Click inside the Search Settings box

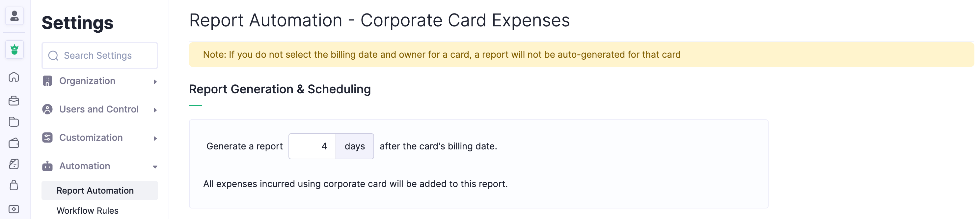click(x=100, y=56)
